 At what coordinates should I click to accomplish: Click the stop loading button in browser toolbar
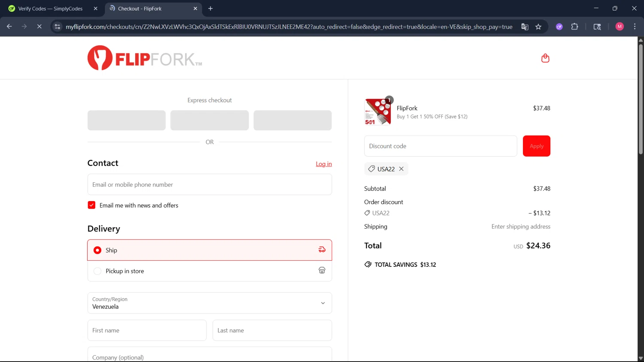[39, 27]
